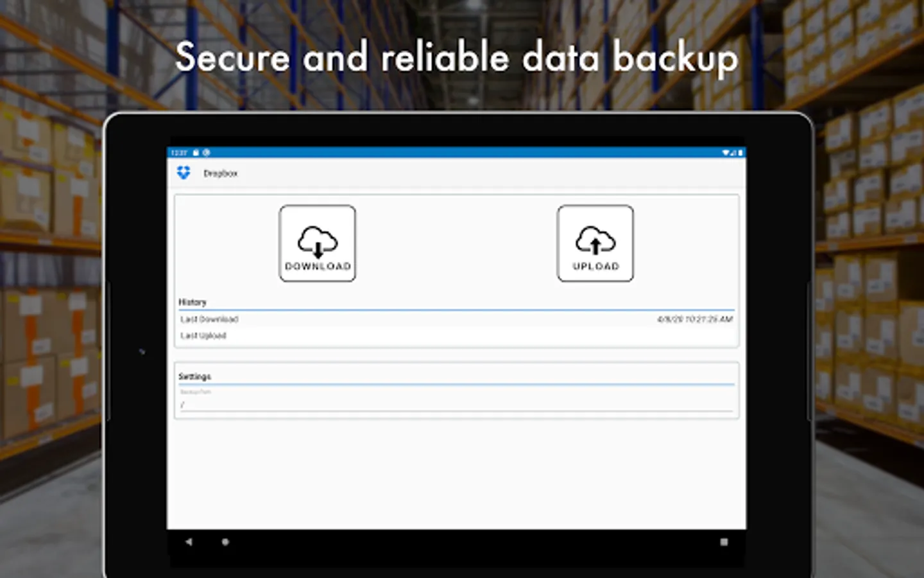Image resolution: width=924 pixels, height=578 pixels.
Task: Select the Last Upload row
Action: point(456,335)
